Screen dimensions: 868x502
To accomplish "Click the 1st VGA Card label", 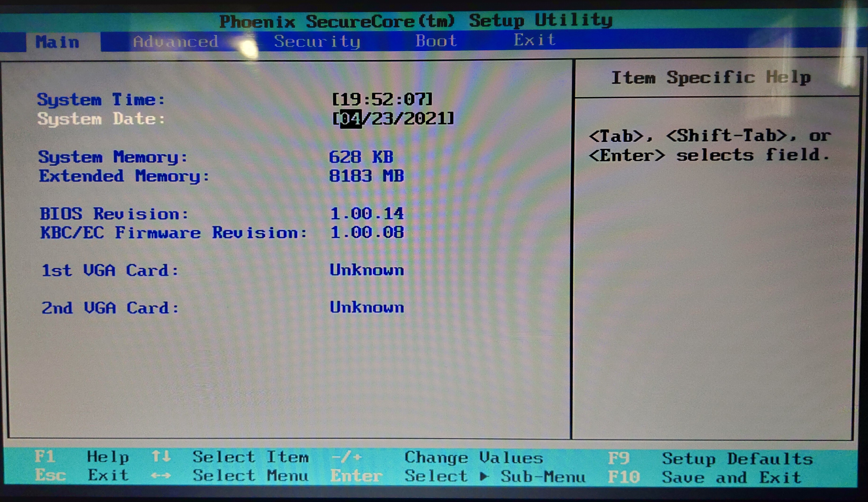I will pos(110,271).
